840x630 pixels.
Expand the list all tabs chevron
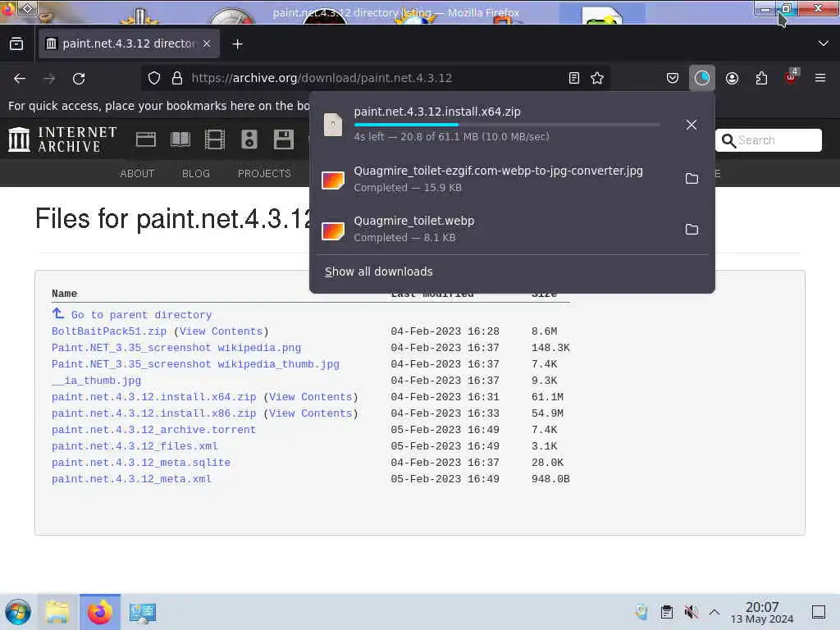pyautogui.click(x=823, y=43)
